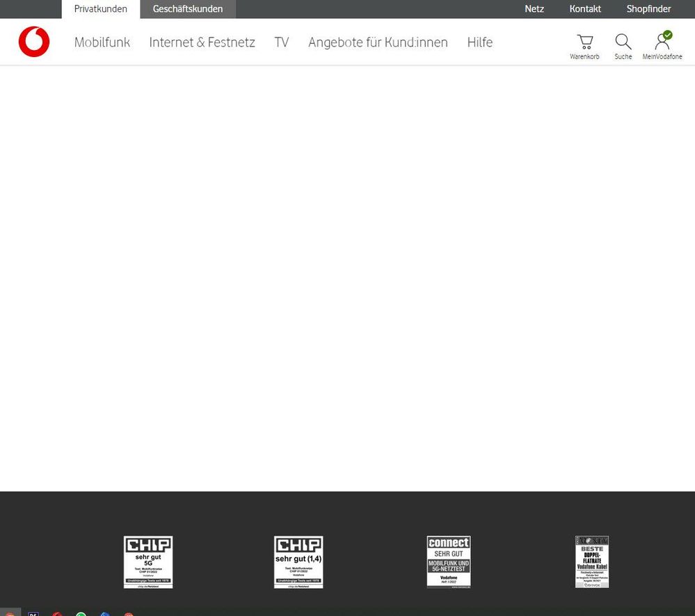Click the blue Facebook icon in the footer
Viewport: 695px width, 616px height.
(104, 614)
